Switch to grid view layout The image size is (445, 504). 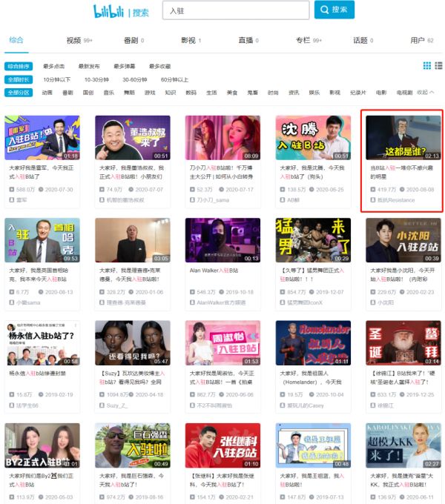click(427, 66)
